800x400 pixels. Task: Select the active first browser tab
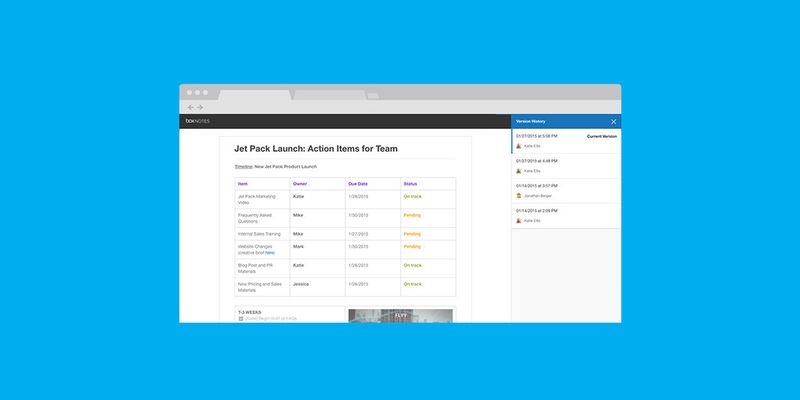tap(255, 95)
